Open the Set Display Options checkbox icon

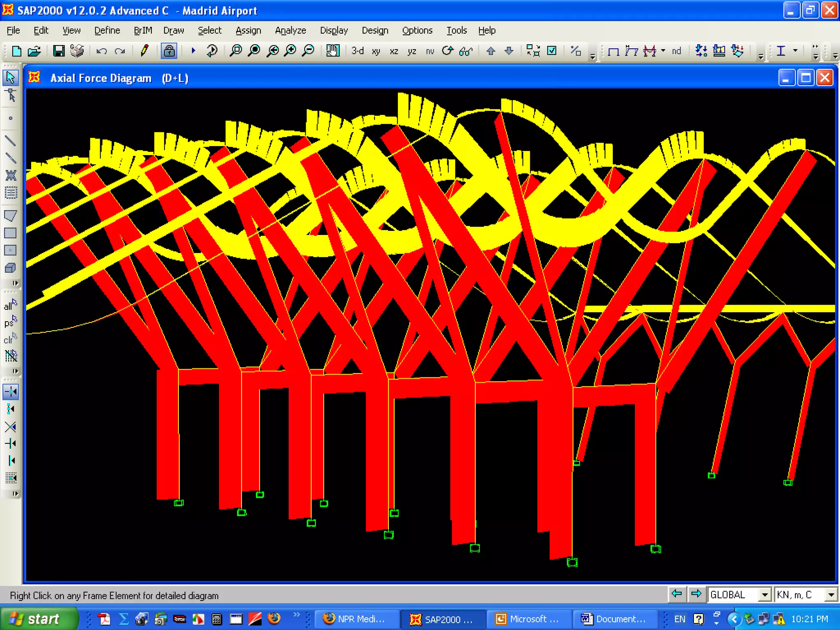pyautogui.click(x=552, y=51)
